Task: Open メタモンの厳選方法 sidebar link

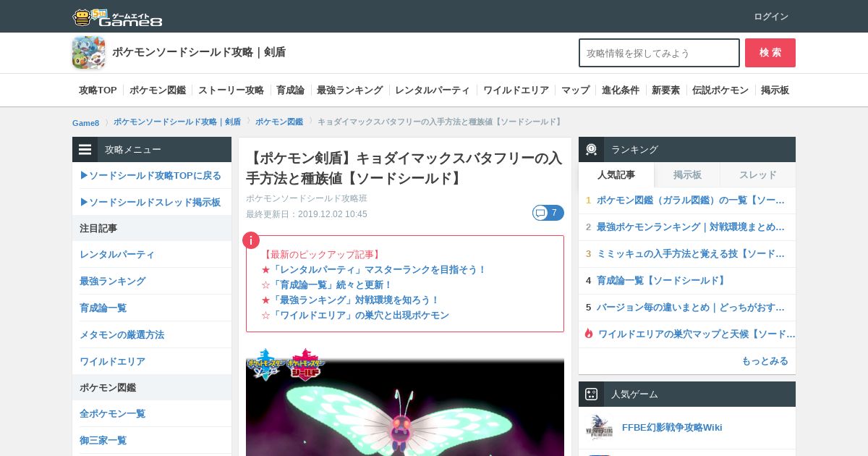Action: [x=122, y=335]
